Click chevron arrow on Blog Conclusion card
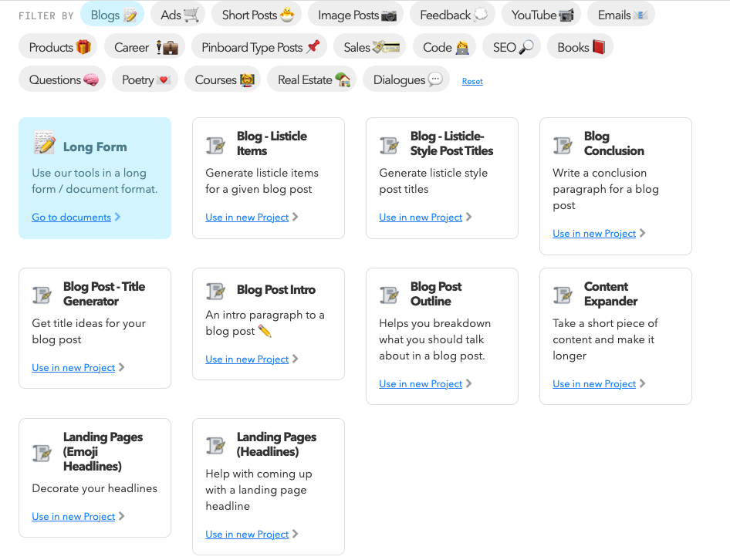The image size is (730, 560). coord(643,234)
